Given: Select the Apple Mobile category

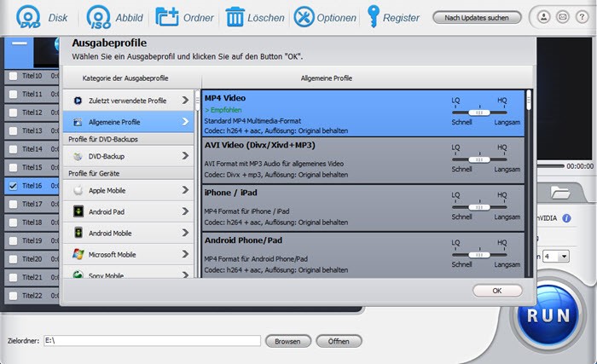Looking at the screenshot, I should pos(128,190).
